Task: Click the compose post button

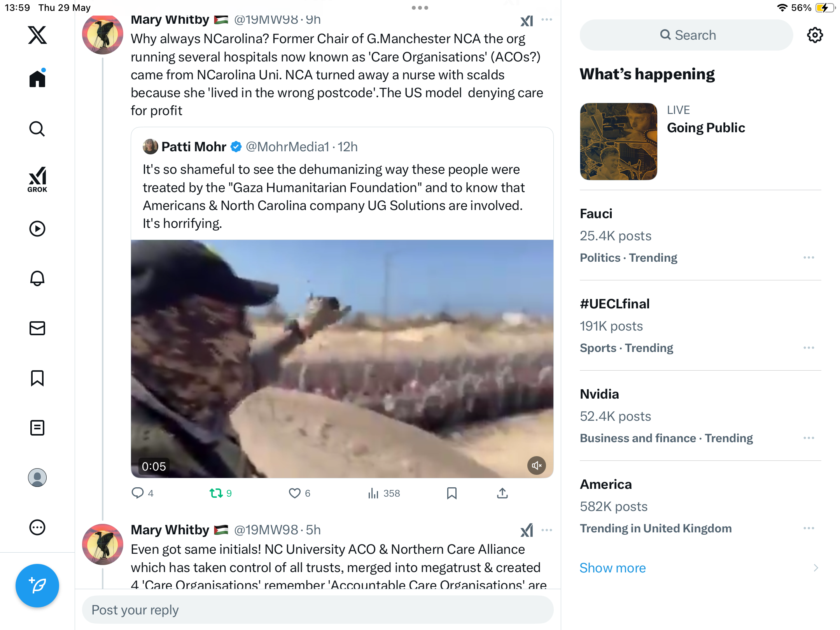Action: point(37,585)
